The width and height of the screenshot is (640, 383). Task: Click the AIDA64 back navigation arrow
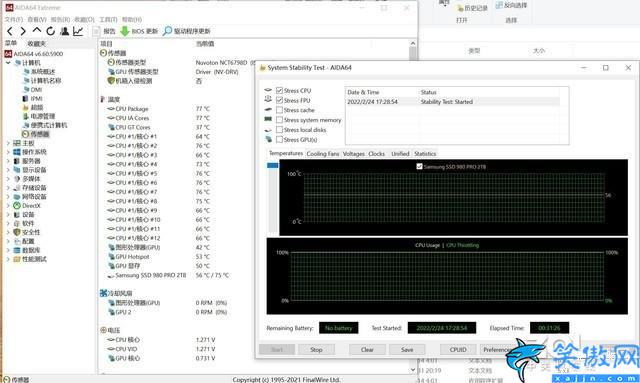pos(10,31)
